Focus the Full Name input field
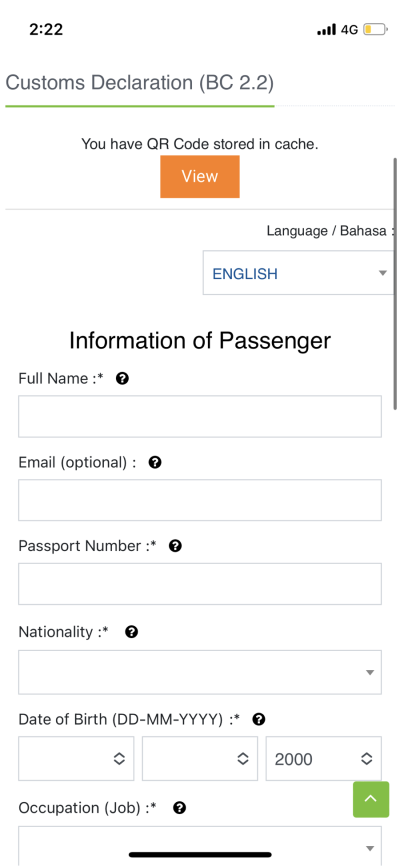 point(200,416)
